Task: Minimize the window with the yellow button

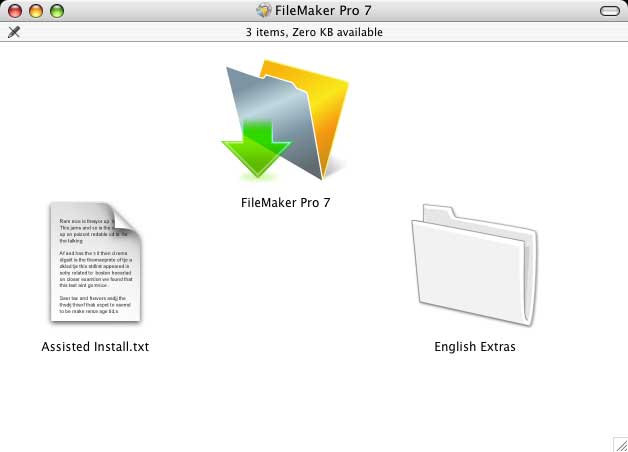Action: [x=36, y=11]
